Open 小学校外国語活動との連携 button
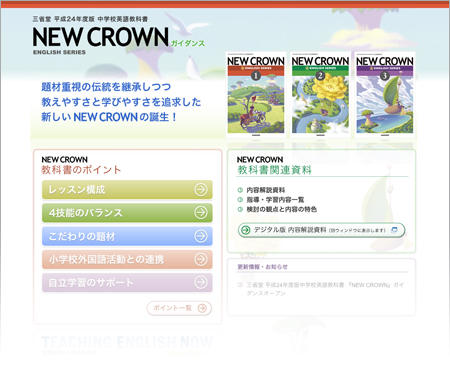 point(127,259)
